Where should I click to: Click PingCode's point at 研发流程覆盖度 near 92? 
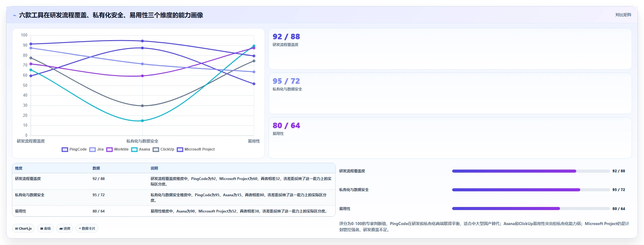click(31, 44)
